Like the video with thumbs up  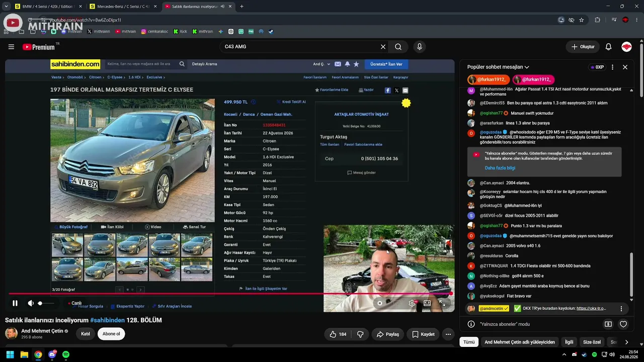338,334
